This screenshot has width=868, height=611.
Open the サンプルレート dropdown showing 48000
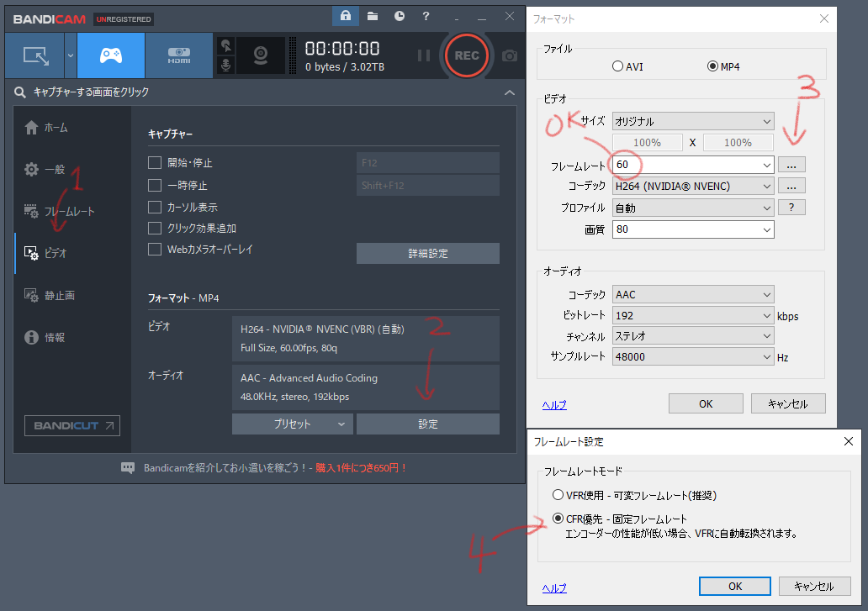(693, 356)
